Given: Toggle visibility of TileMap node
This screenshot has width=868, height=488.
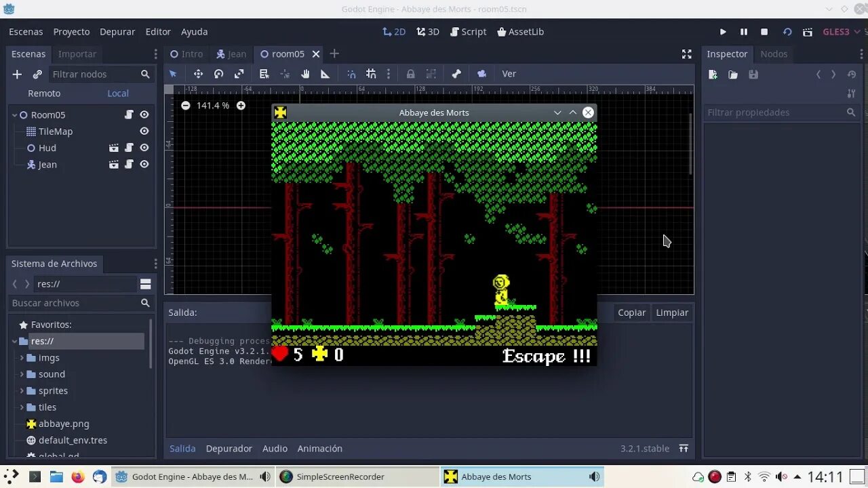Looking at the screenshot, I should pyautogui.click(x=144, y=131).
